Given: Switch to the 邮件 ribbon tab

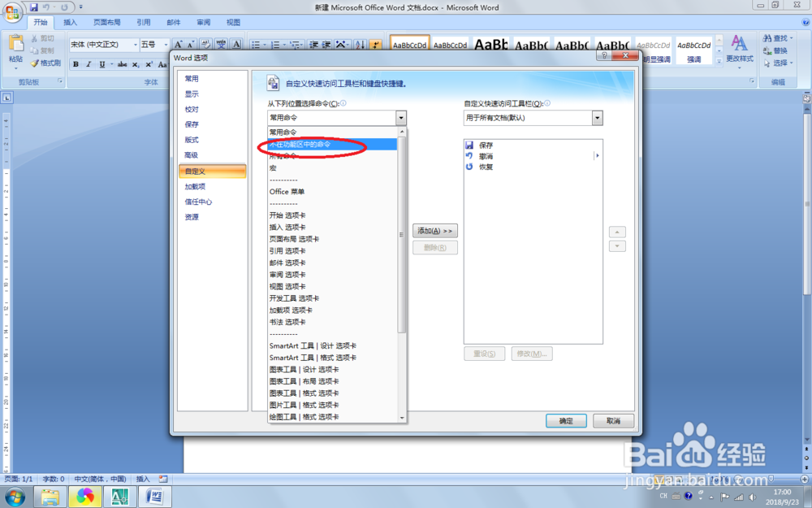Looking at the screenshot, I should click(x=174, y=22).
